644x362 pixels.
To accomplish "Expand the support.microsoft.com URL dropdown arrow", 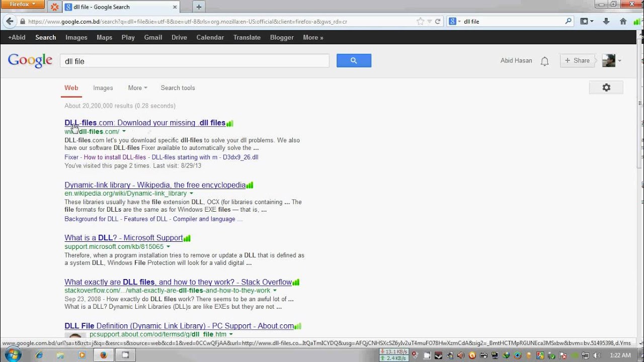I will 168,247.
